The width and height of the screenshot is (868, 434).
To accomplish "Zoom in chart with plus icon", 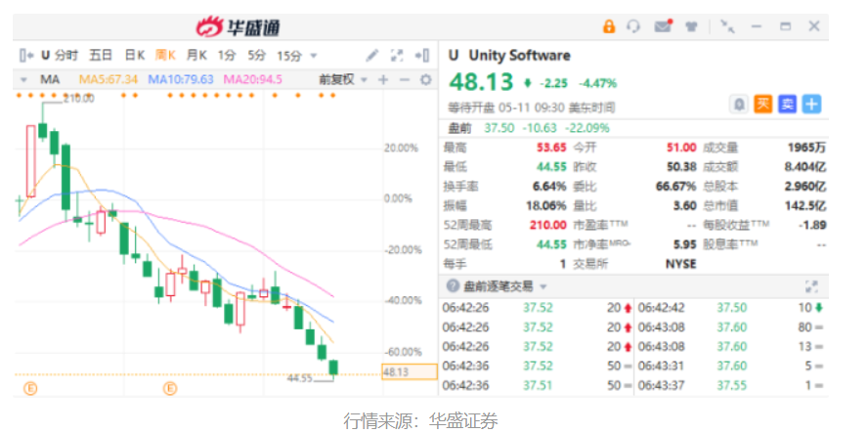I will (x=383, y=80).
